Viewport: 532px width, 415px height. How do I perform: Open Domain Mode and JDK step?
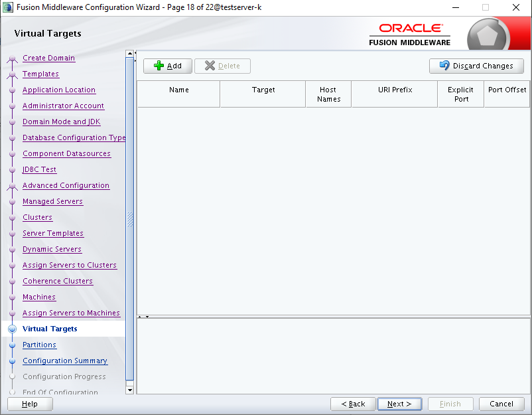pyautogui.click(x=62, y=122)
